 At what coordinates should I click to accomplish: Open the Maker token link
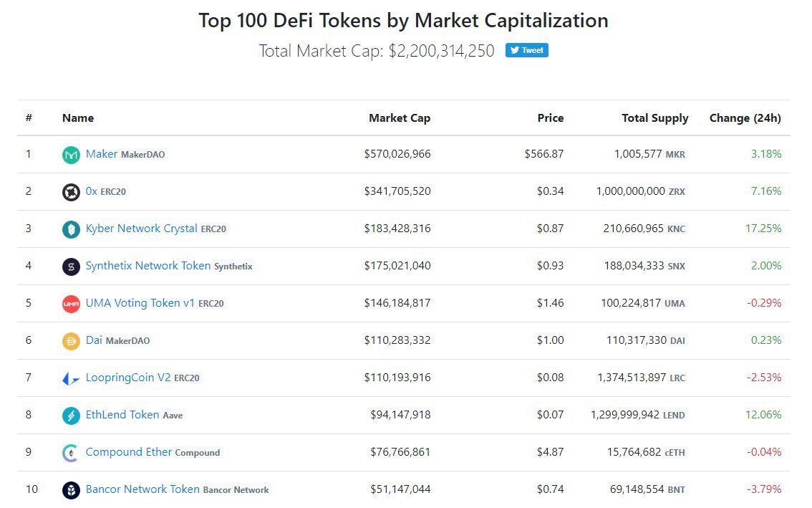pos(101,154)
